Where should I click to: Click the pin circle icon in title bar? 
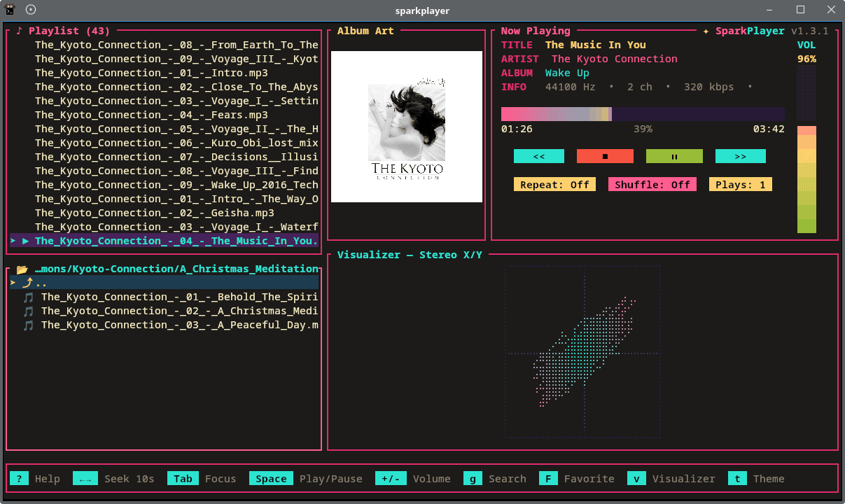click(x=31, y=10)
